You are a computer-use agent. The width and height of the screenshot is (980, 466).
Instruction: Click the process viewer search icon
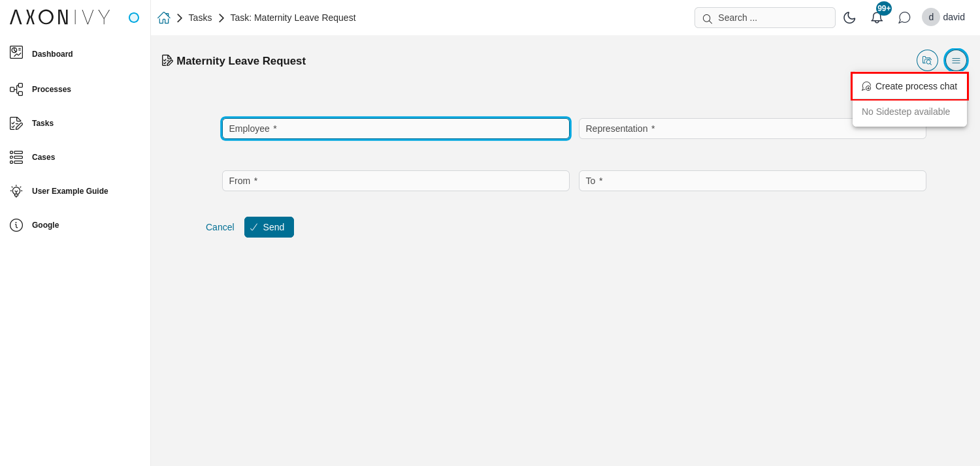coord(927,60)
